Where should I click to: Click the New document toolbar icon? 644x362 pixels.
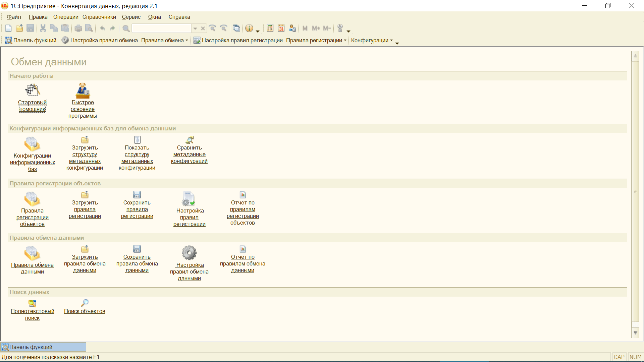coord(9,28)
